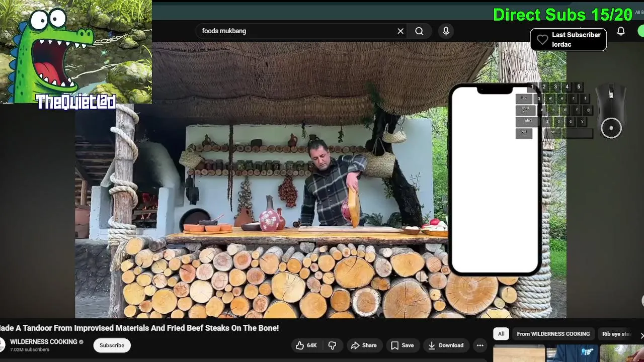The width and height of the screenshot is (644, 362).
Task: Click the '7.02M subscribers' text
Action: 30,350
